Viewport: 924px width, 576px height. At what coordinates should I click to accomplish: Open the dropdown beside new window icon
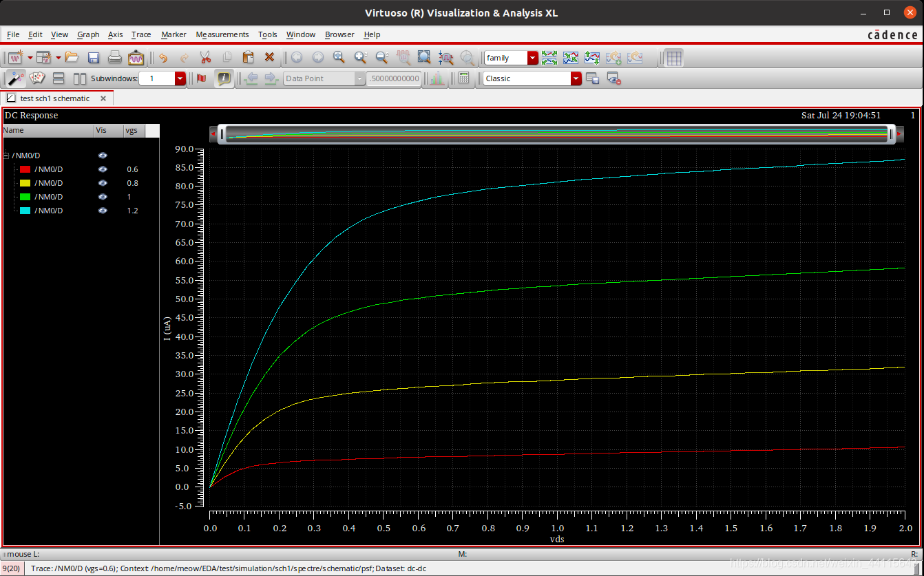pyautogui.click(x=30, y=58)
